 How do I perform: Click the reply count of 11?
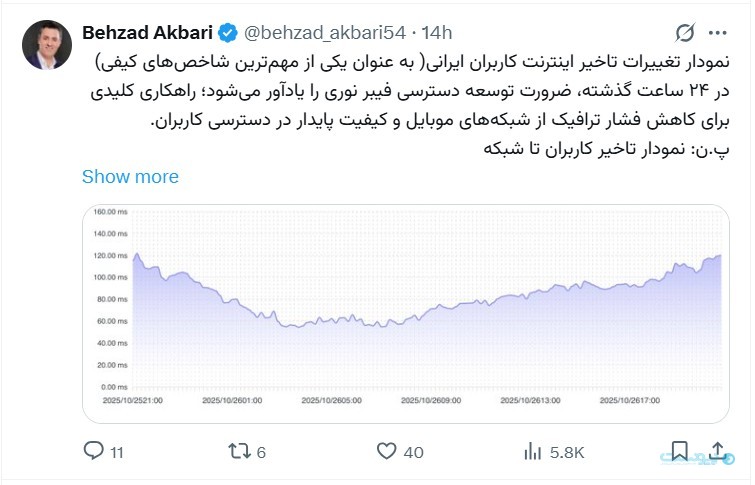click(x=117, y=452)
